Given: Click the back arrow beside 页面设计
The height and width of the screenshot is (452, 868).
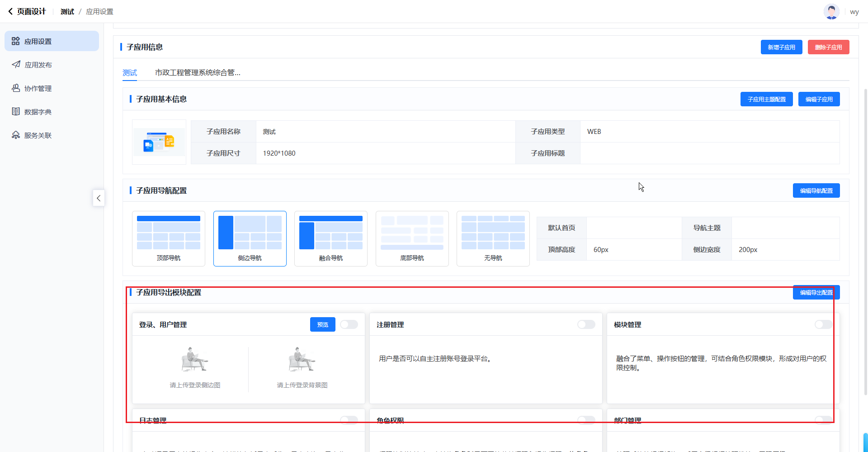Looking at the screenshot, I should (10, 12).
